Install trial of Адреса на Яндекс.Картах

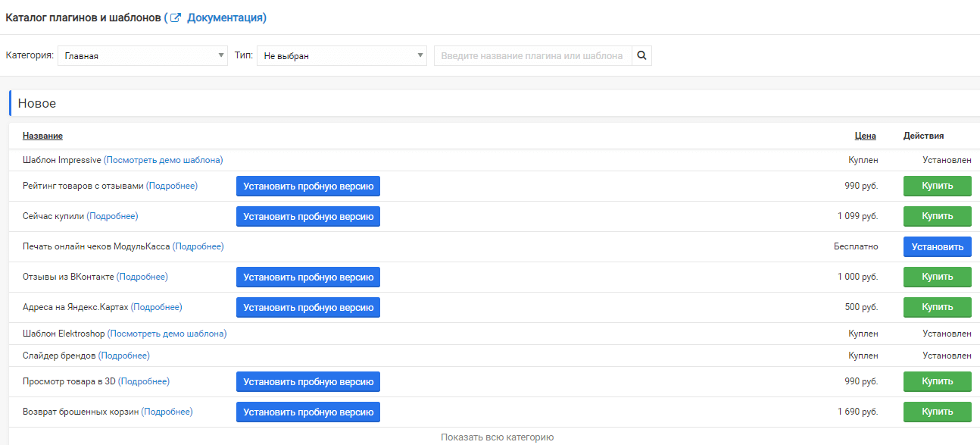(308, 307)
